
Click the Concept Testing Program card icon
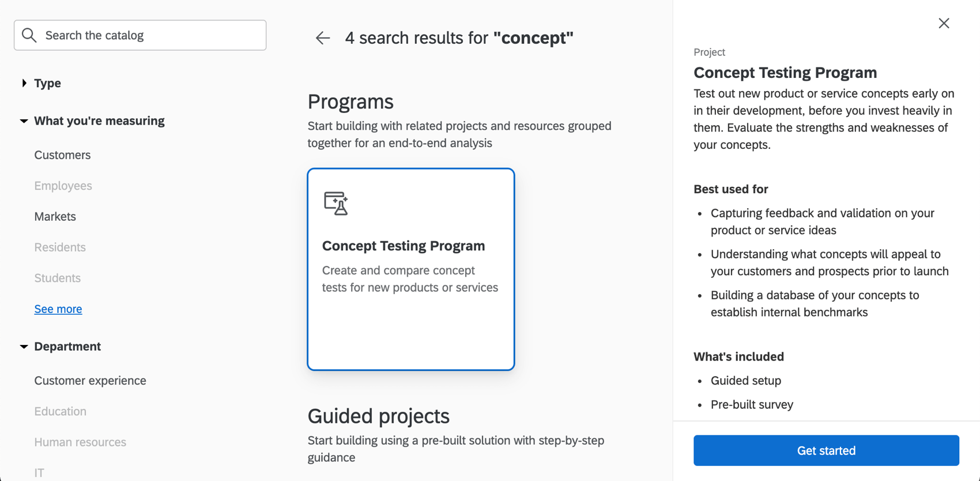337,203
